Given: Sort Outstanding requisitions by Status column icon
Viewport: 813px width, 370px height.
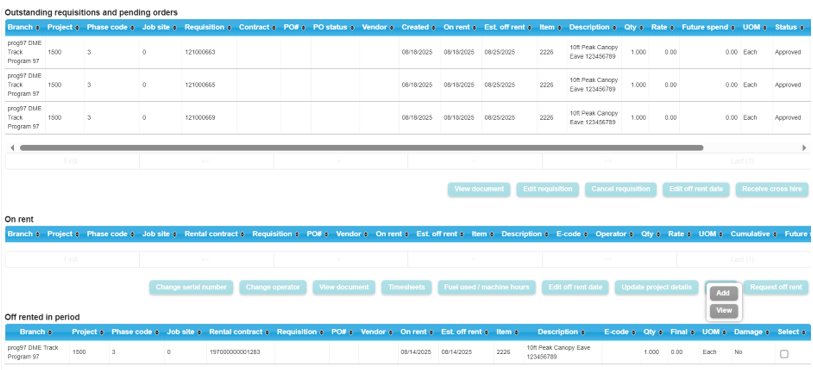Looking at the screenshot, I should pyautogui.click(x=802, y=27).
